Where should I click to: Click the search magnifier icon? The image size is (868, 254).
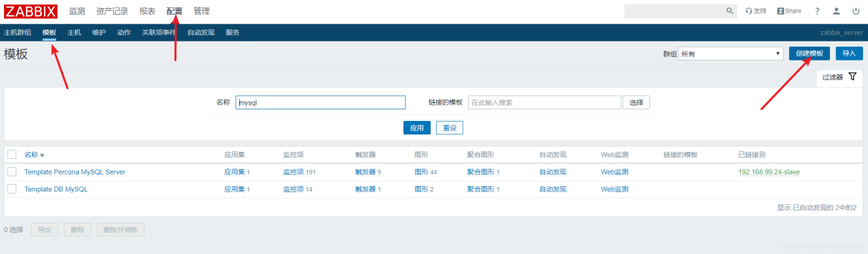coord(730,12)
